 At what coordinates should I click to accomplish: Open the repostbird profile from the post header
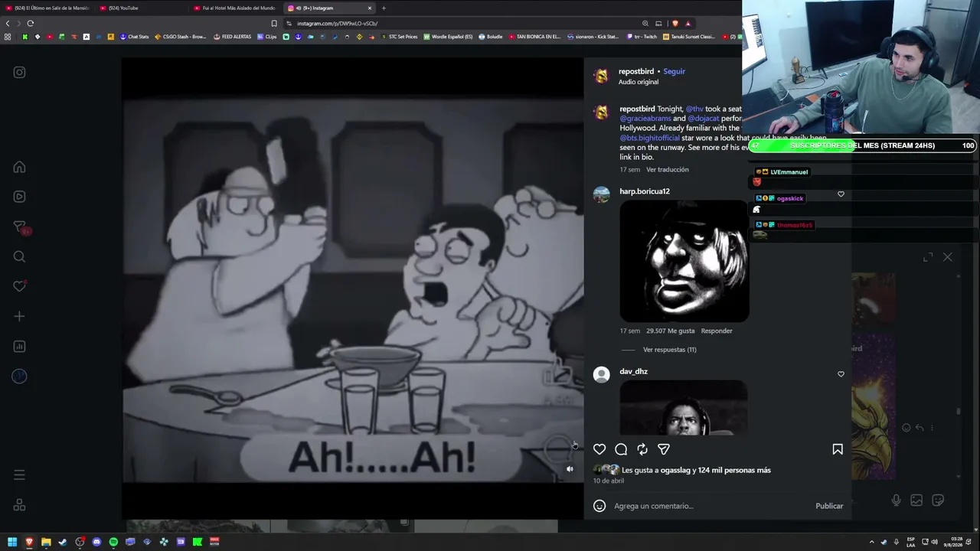pyautogui.click(x=636, y=71)
